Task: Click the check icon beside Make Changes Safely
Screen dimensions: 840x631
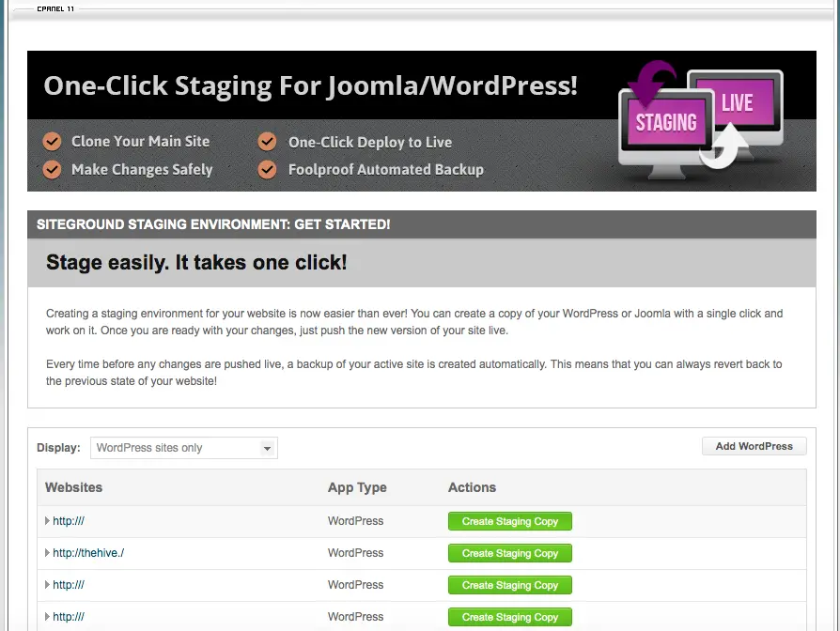Action: (52, 169)
